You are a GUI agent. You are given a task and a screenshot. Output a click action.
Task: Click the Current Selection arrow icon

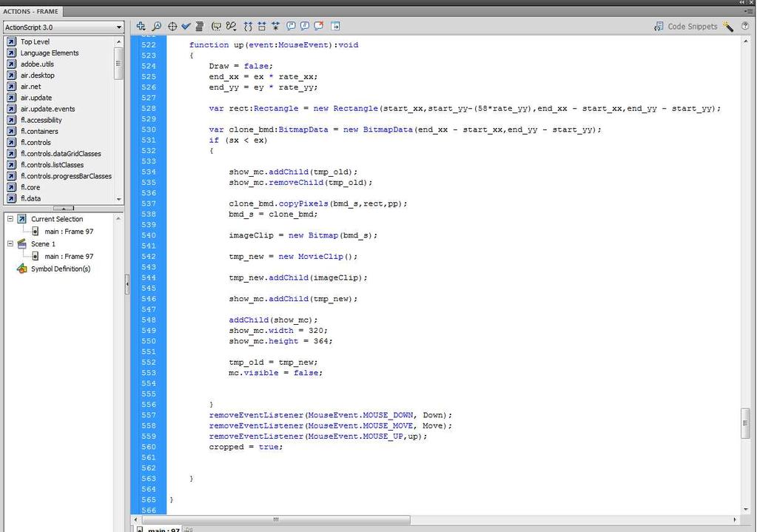(21, 219)
